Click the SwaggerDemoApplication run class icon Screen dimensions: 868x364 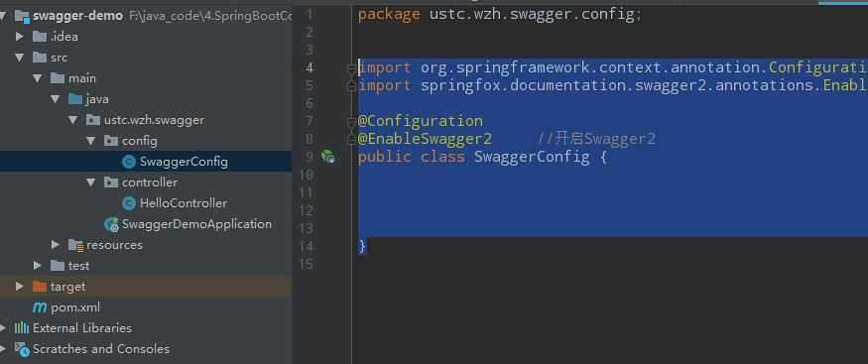(x=111, y=224)
